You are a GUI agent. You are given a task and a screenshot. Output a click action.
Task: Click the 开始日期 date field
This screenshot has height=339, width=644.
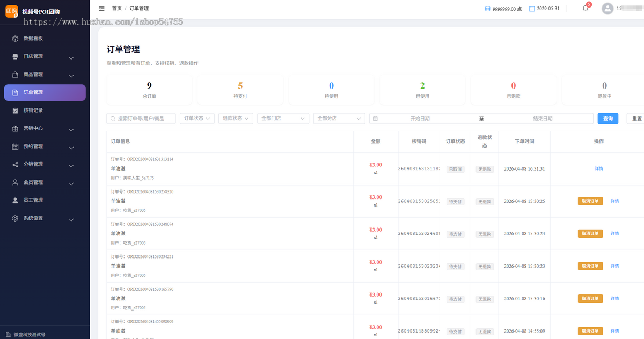coord(420,119)
